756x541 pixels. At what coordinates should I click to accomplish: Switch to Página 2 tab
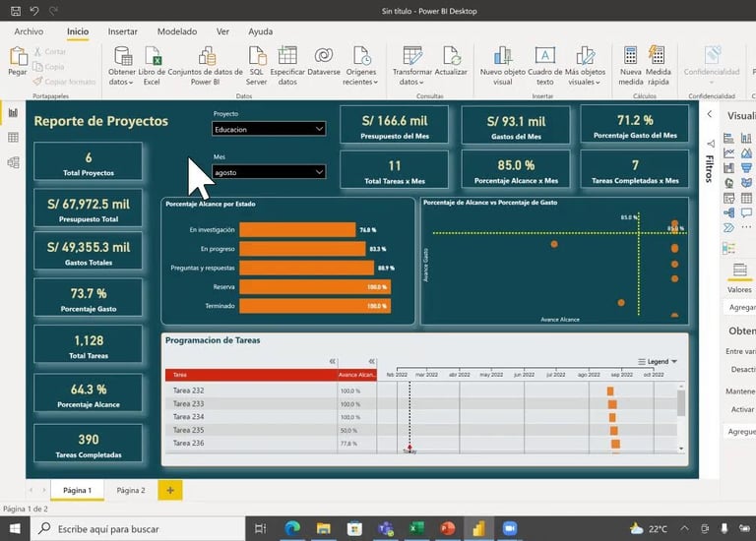coord(131,490)
